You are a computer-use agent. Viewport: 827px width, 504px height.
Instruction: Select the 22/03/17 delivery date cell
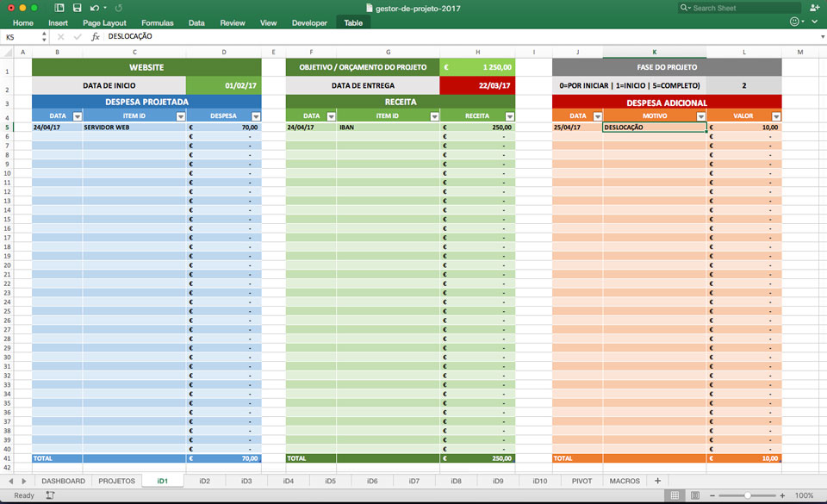(x=477, y=85)
